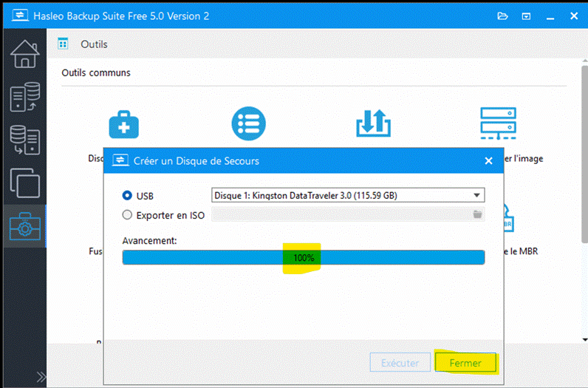The width and height of the screenshot is (588, 388).
Task: Click the scrollbar down arrow
Action: [x=585, y=340]
